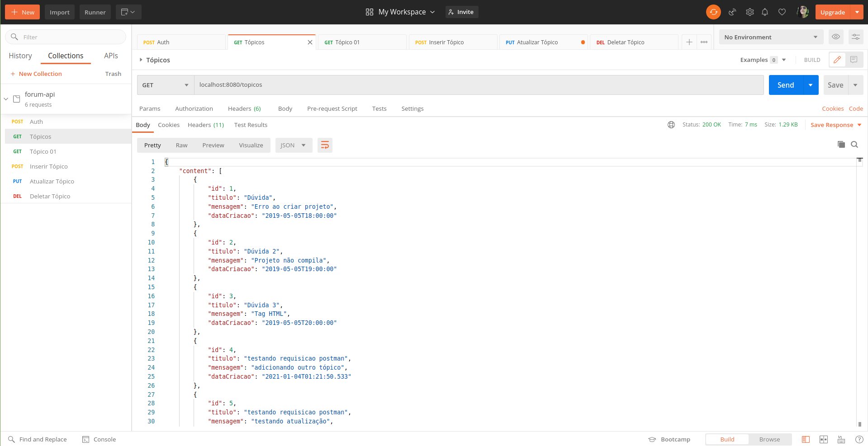Image resolution: width=868 pixels, height=446 pixels.
Task: Switch to Build mode toggle
Action: 727,439
